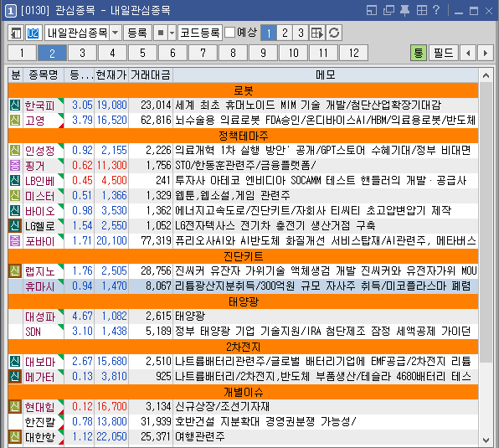Click the 신 icon beside 인성정
The width and height of the screenshot is (499, 448).
(x=15, y=150)
